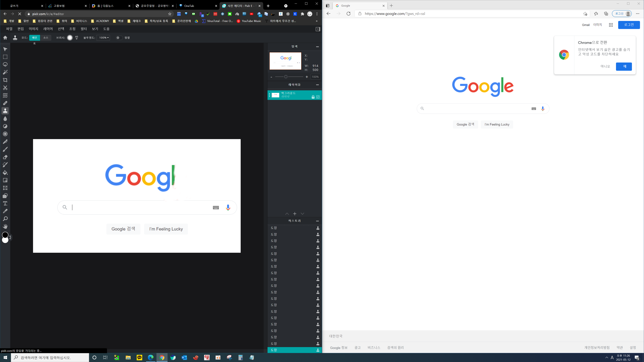Select the Eraser tool

(x=5, y=157)
